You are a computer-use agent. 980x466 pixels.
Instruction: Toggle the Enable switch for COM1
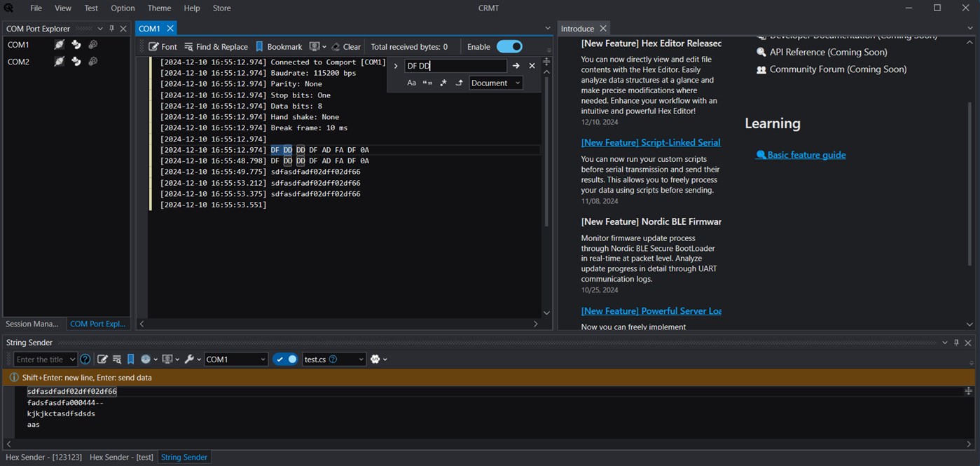509,47
